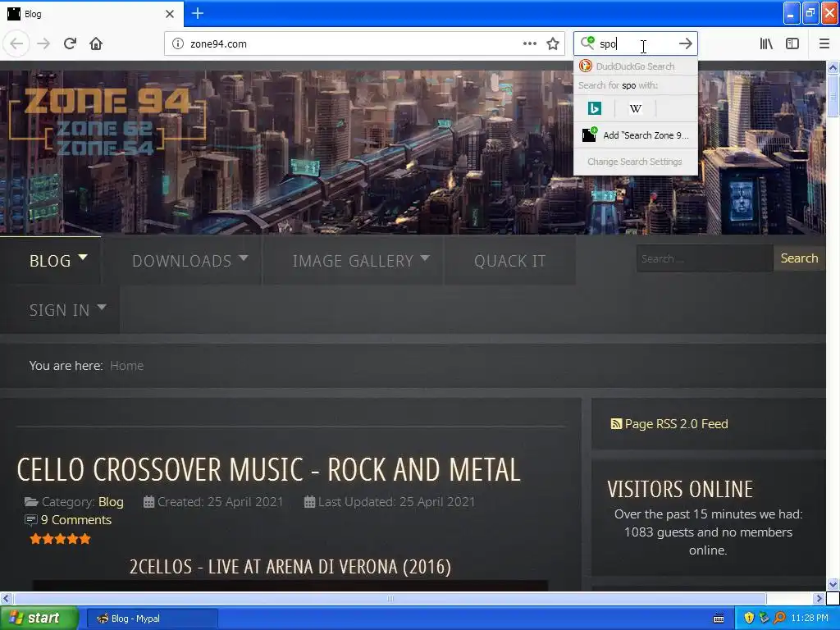Open the Windows start menu

[x=39, y=619]
